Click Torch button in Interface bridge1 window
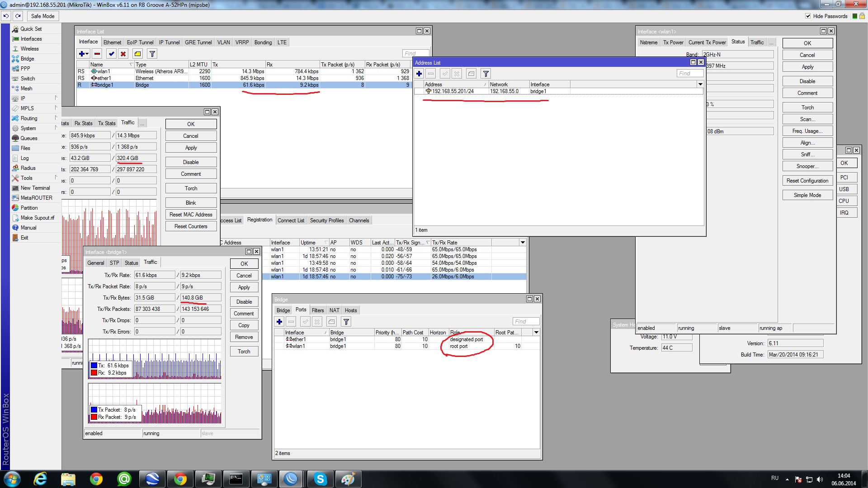This screenshot has height=488, width=868. (x=244, y=351)
